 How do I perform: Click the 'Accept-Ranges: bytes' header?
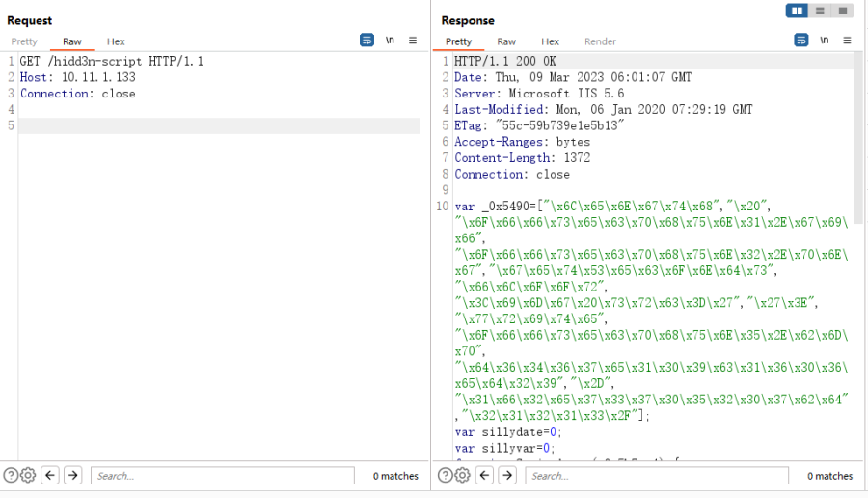click(523, 142)
